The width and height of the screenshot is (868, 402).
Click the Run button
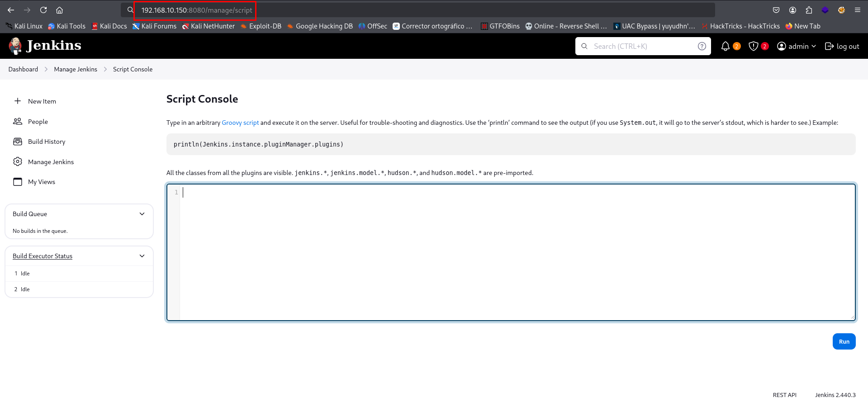pyautogui.click(x=844, y=341)
